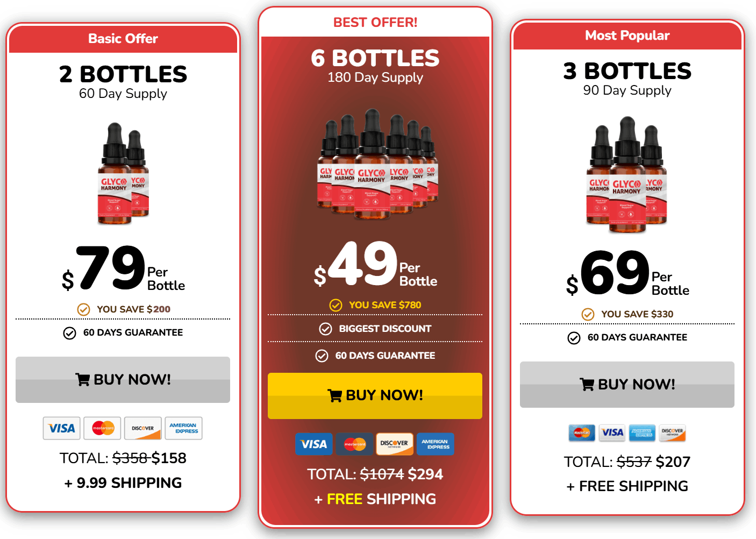Click Mastercard icon in 2 Bottles offer
Viewport: 756px width, 539px height.
pos(103,428)
